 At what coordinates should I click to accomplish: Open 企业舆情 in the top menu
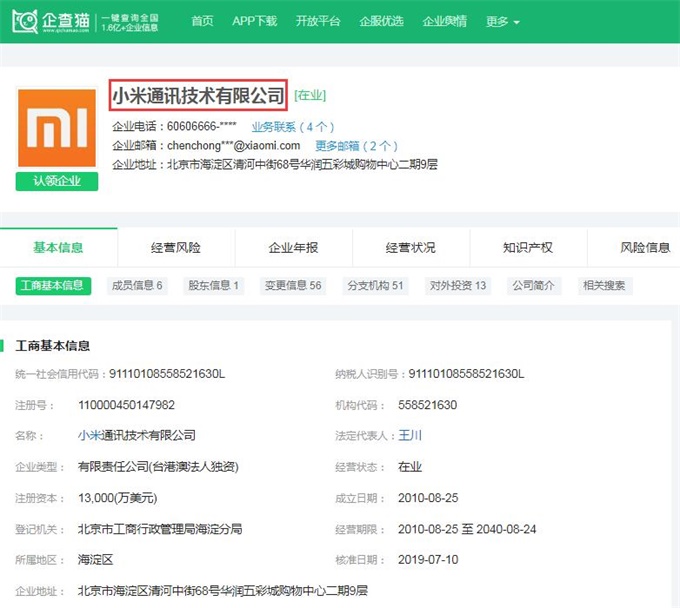tap(444, 21)
